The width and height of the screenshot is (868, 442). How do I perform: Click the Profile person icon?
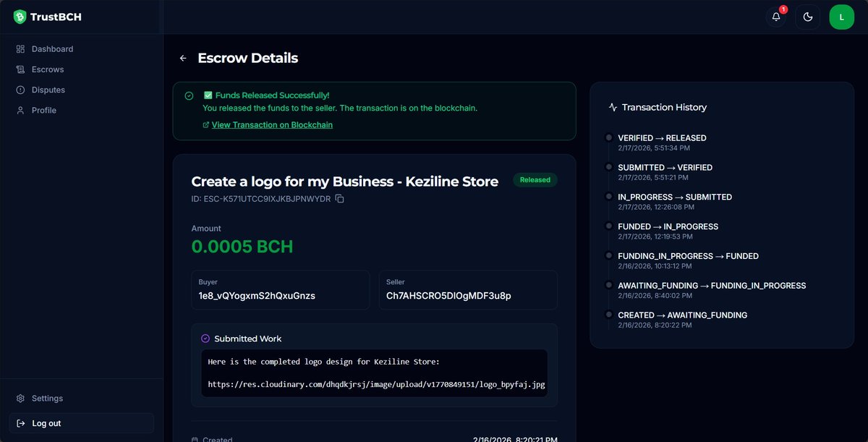[x=20, y=110]
